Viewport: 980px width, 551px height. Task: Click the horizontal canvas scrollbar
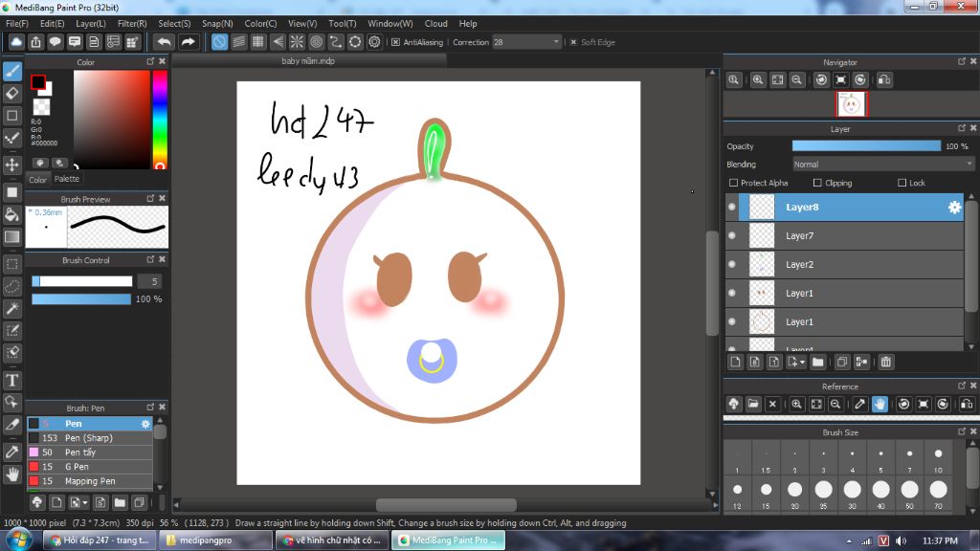[446, 505]
